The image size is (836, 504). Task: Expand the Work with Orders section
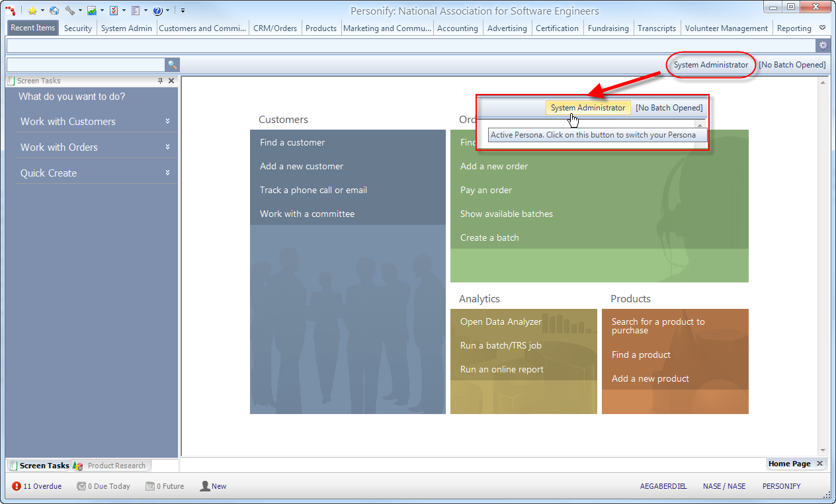(167, 147)
